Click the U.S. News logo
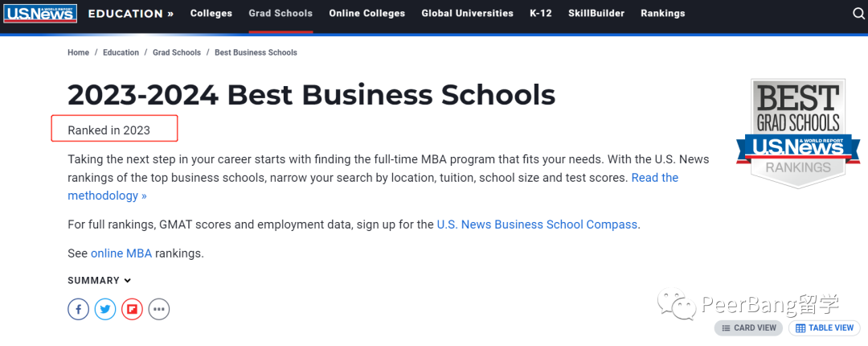This screenshot has height=346, width=868. (40, 14)
